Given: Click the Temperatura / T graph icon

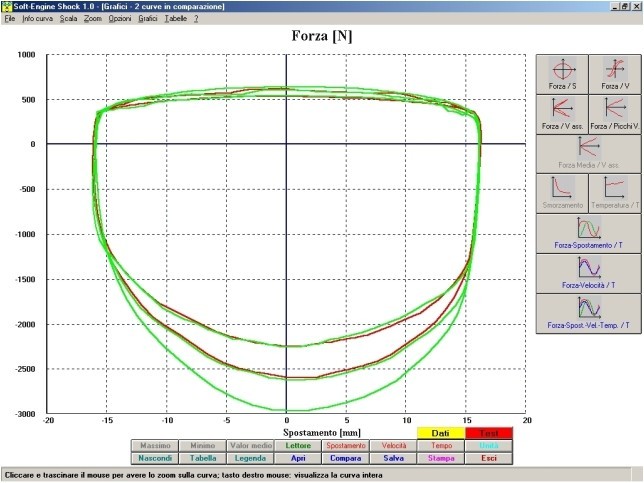Looking at the screenshot, I should pyautogui.click(x=614, y=191).
